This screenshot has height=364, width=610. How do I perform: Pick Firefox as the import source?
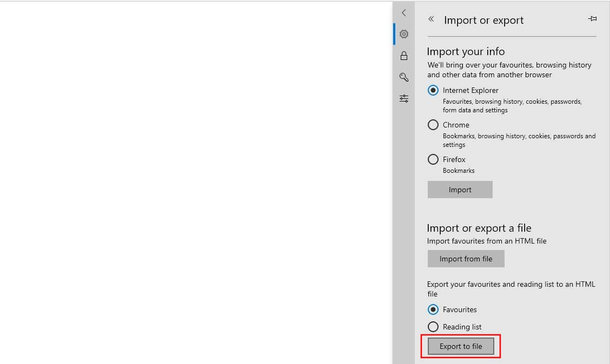[x=433, y=159]
